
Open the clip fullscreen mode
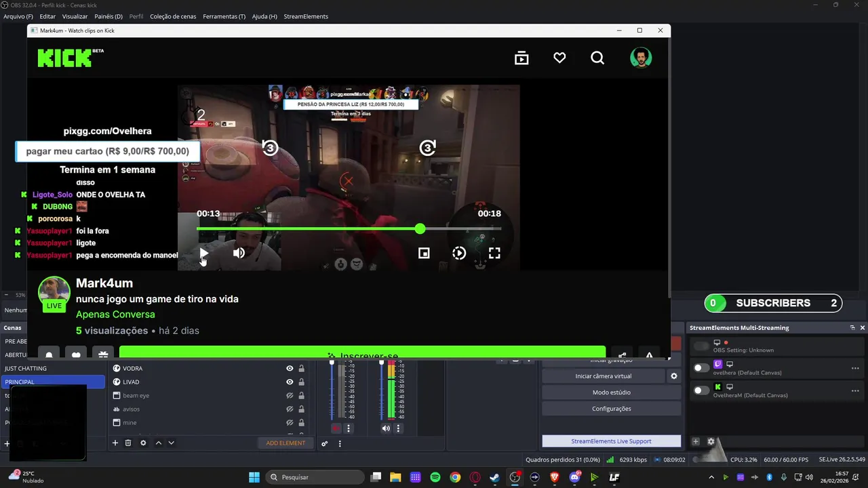pos(494,253)
